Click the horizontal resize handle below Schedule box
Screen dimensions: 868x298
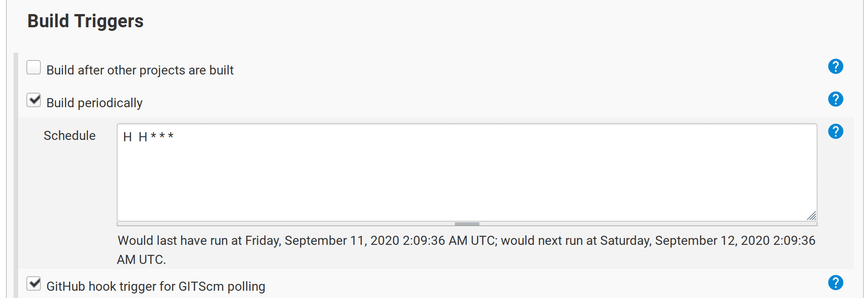pyautogui.click(x=467, y=224)
